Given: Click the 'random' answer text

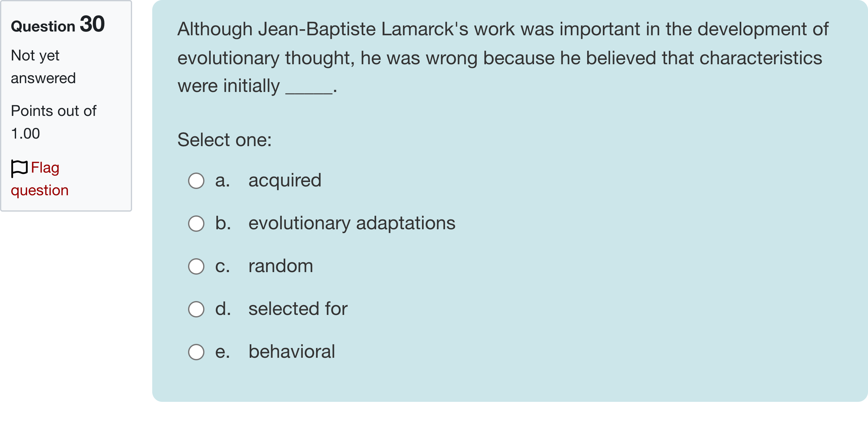Looking at the screenshot, I should pos(281,266).
